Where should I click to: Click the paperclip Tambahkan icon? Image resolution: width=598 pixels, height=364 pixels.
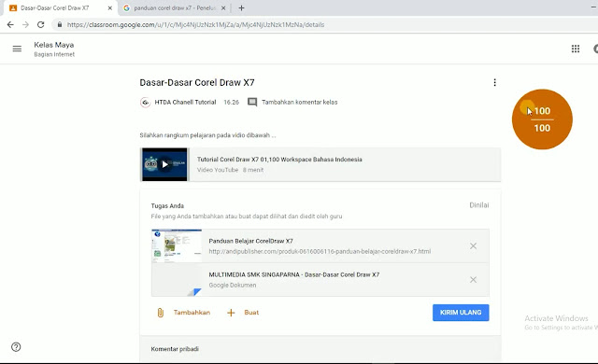160,313
